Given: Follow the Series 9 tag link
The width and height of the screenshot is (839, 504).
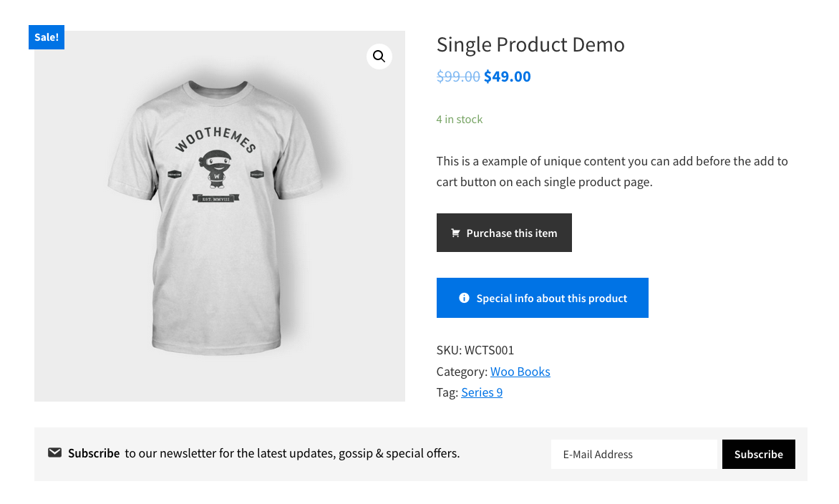Looking at the screenshot, I should [x=481, y=392].
